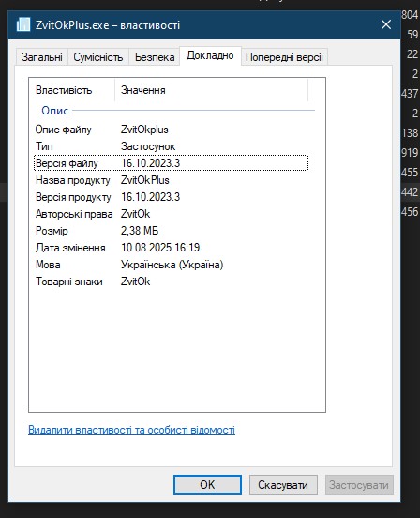
Task: Close the properties dialog with X
Action: coord(386,24)
